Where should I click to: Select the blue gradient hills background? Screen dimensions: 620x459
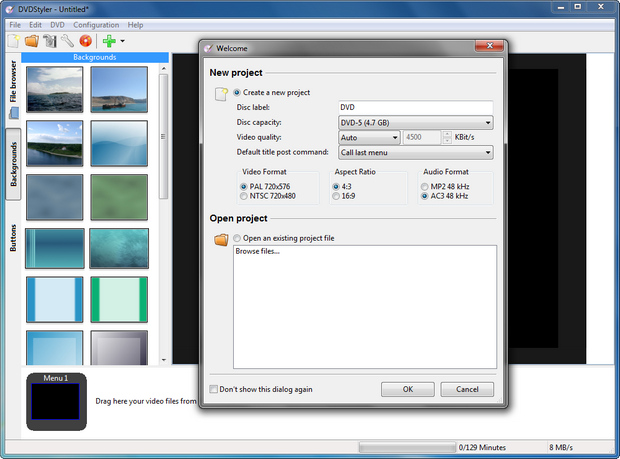119,144
